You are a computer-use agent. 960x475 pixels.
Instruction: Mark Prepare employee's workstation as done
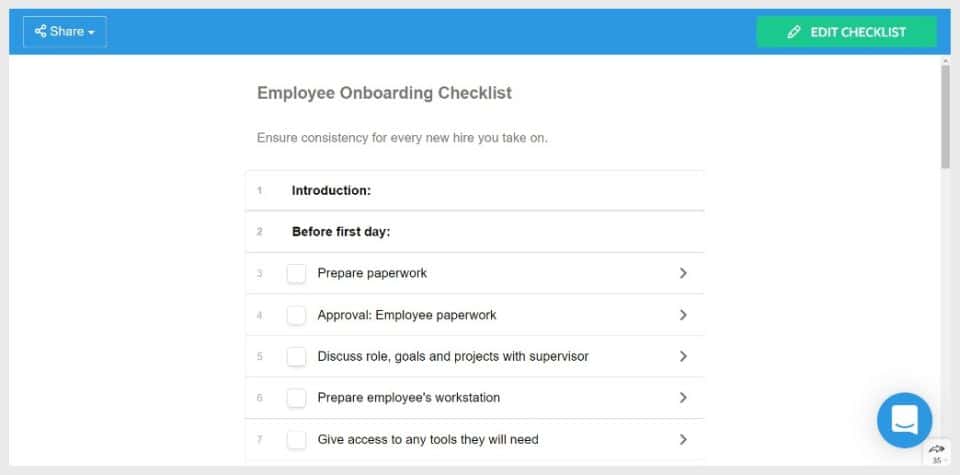click(296, 398)
